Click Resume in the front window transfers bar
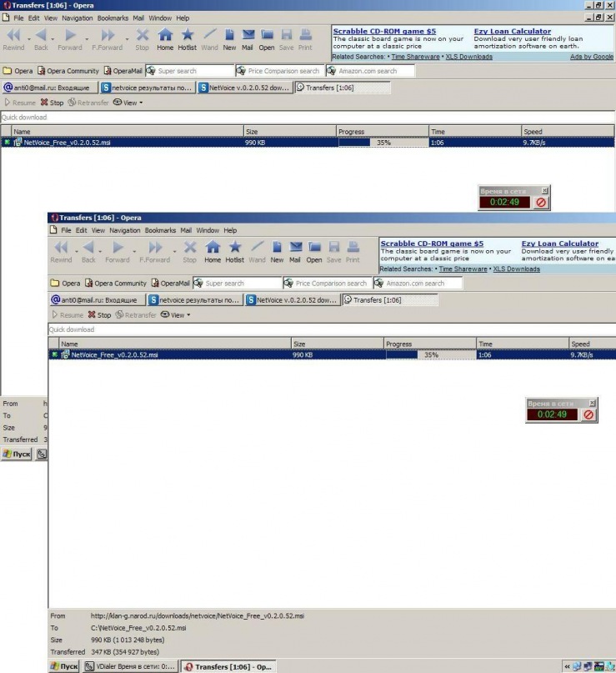Viewport: 616px width, 673px height. (68, 315)
